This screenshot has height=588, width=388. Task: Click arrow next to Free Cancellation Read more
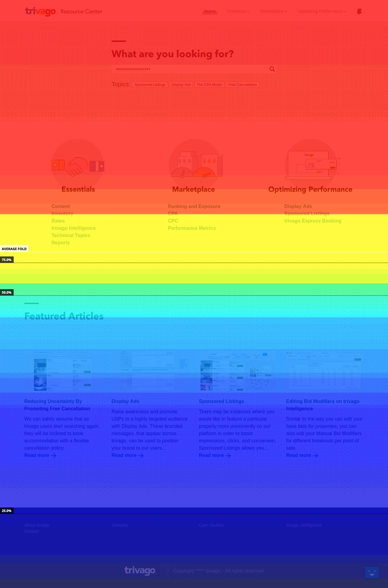click(54, 455)
